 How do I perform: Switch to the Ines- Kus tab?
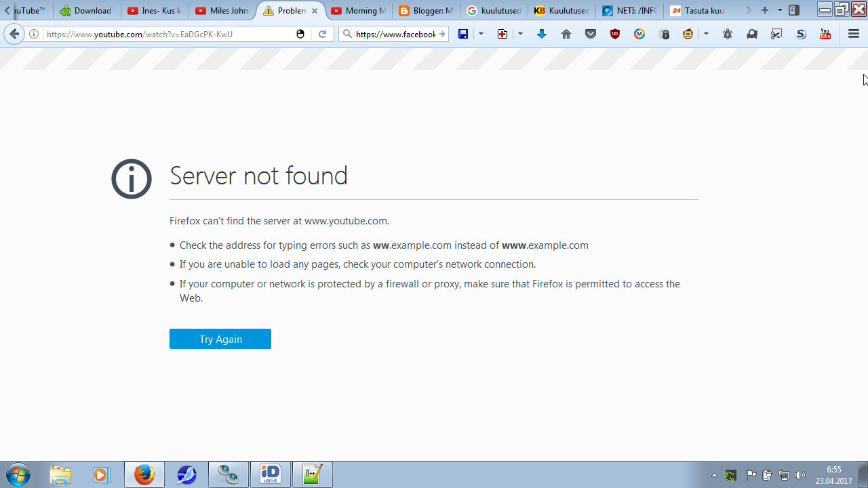tap(155, 11)
